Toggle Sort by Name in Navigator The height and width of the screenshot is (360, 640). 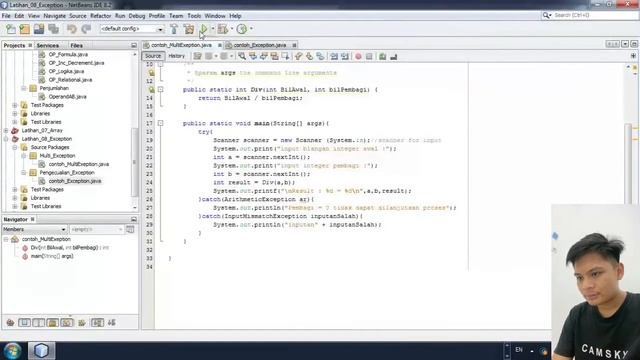click(x=97, y=323)
